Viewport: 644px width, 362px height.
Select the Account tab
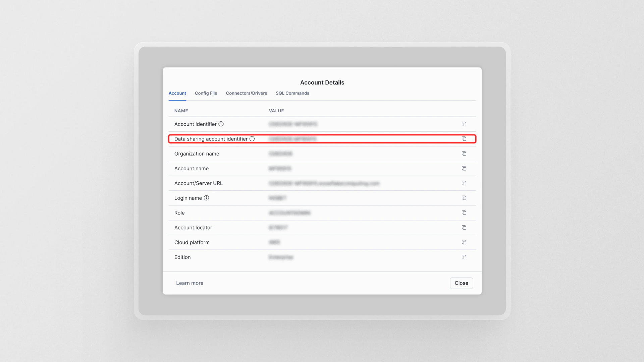(x=177, y=93)
